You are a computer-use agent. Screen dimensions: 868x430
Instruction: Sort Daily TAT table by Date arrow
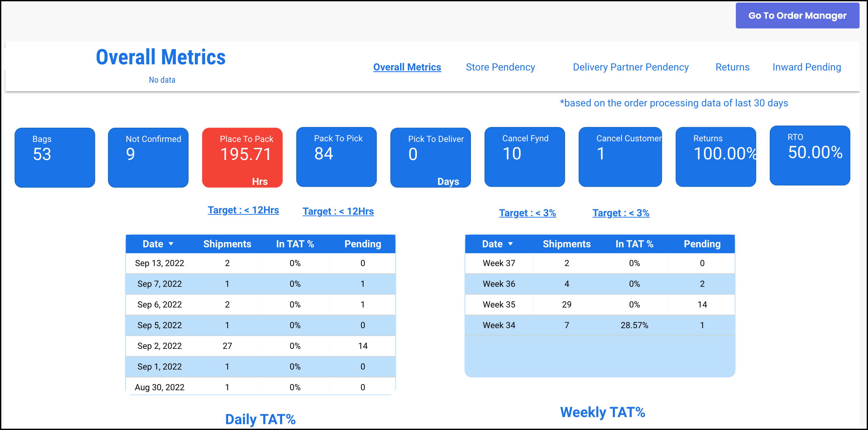pyautogui.click(x=171, y=244)
